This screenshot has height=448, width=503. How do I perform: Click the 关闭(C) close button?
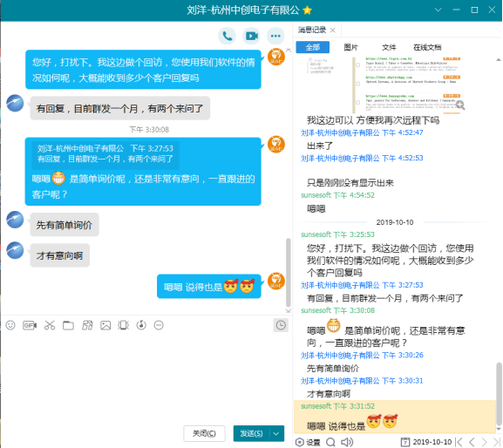pos(204,433)
